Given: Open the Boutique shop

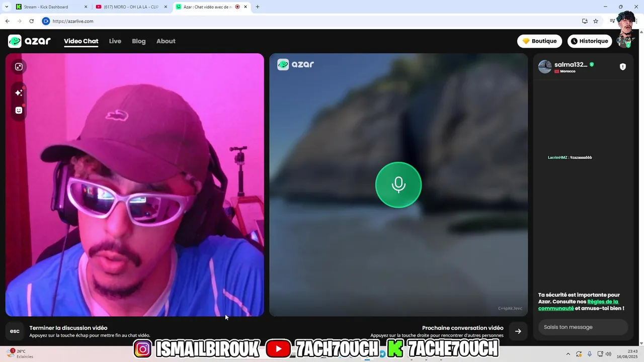Looking at the screenshot, I should pyautogui.click(x=539, y=41).
